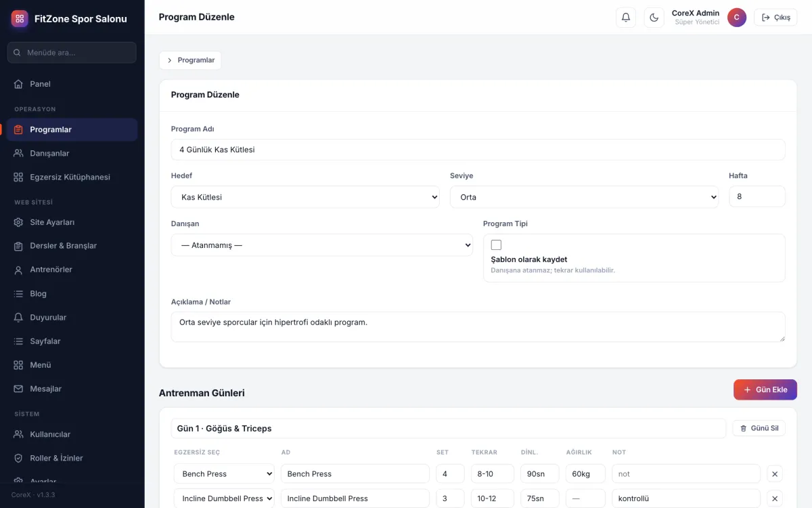
Task: Click the Menü grid icon
Action: click(18, 364)
